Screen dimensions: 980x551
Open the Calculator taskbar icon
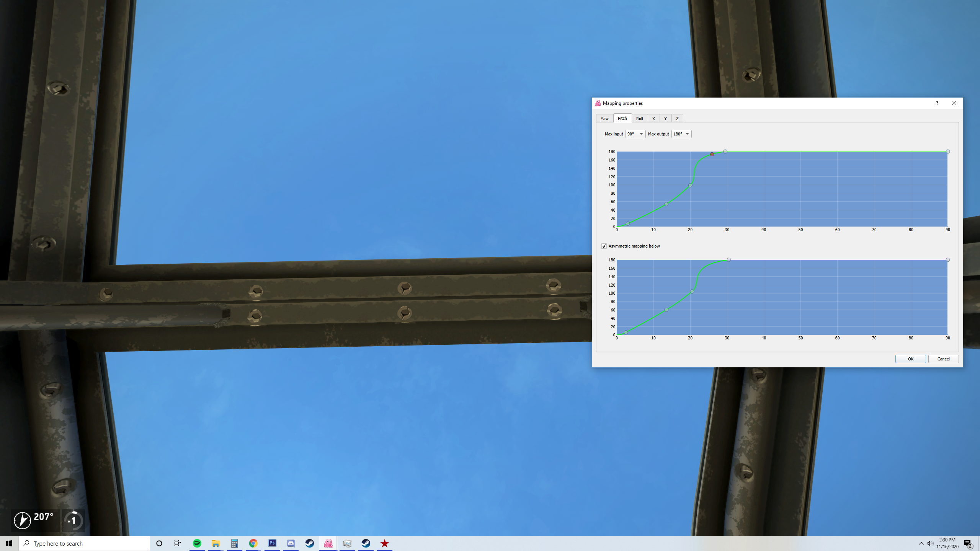point(234,543)
